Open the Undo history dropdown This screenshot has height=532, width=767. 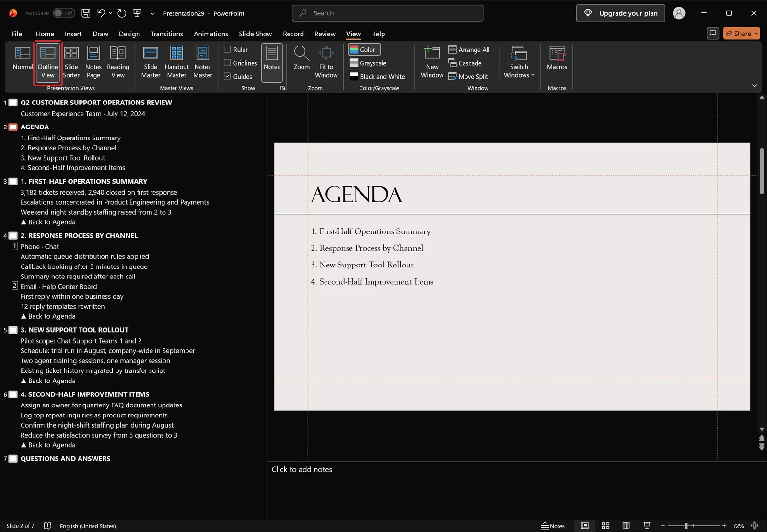111,13
